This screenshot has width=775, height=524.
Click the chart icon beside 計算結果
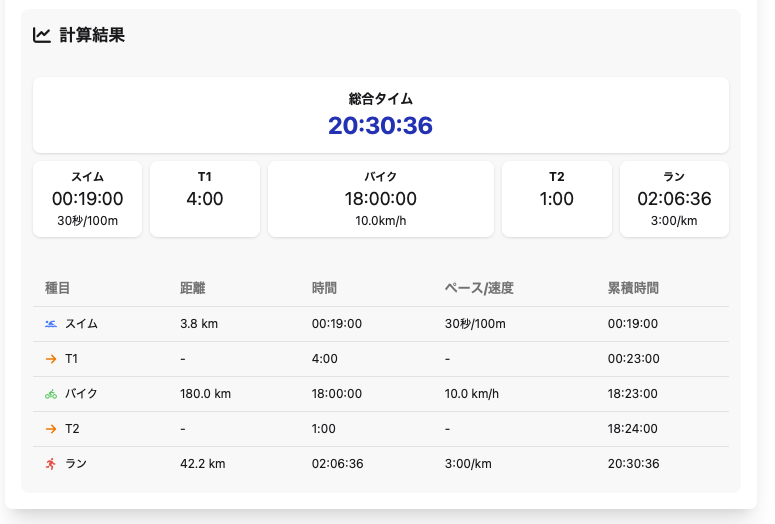click(x=42, y=35)
